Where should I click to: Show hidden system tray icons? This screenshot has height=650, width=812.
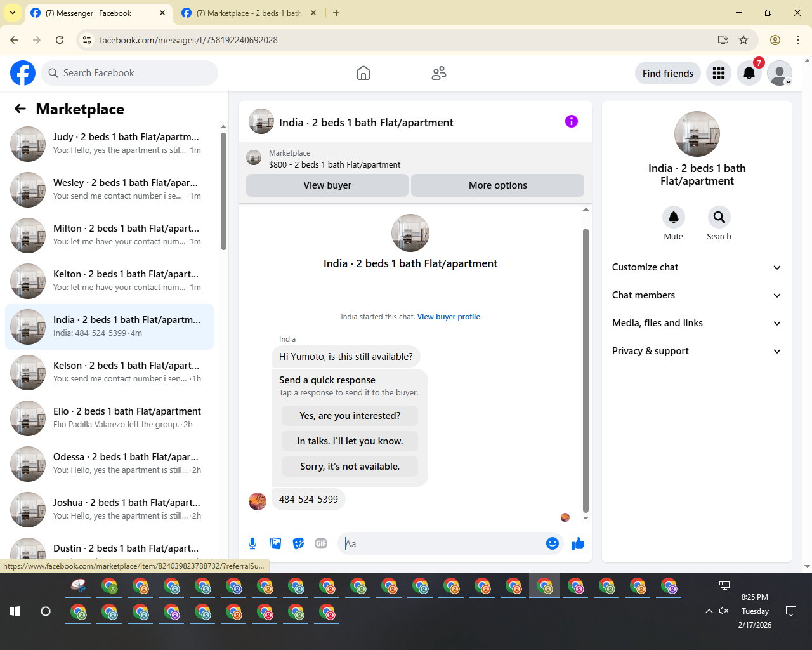point(709,611)
